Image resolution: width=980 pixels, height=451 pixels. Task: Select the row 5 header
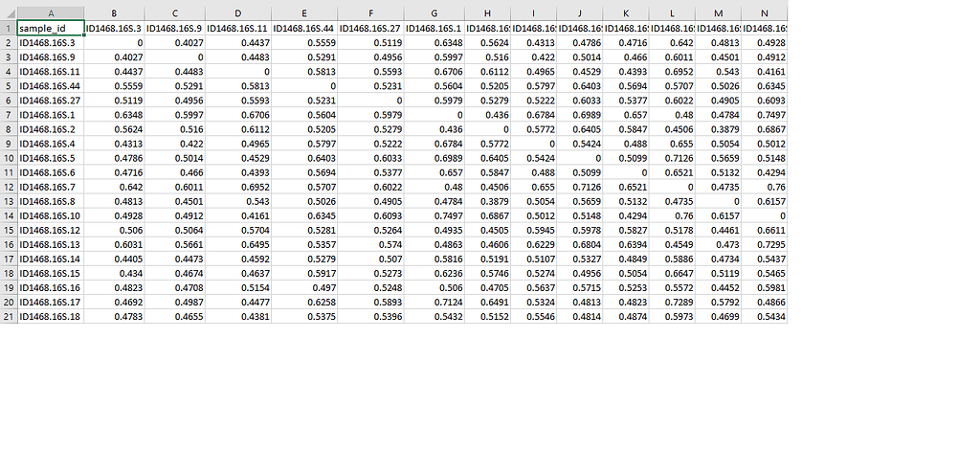tap(8, 85)
